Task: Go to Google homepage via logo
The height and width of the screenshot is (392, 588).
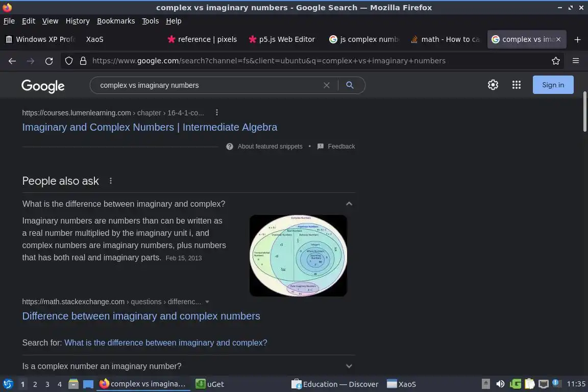Action: point(43,86)
